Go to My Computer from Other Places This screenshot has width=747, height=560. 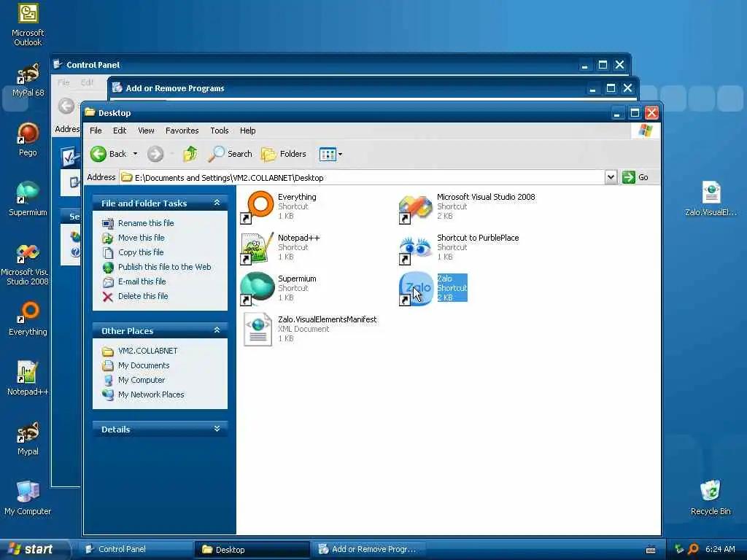pos(134,380)
